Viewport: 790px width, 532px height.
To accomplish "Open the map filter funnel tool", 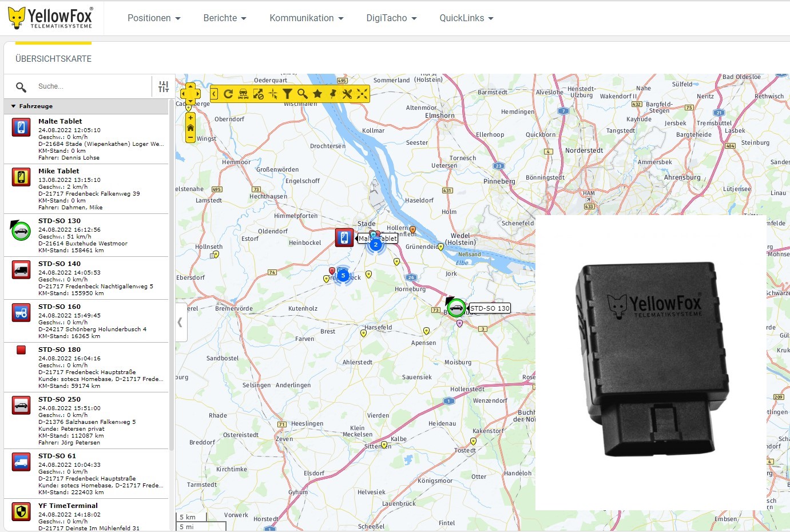I will pyautogui.click(x=288, y=94).
